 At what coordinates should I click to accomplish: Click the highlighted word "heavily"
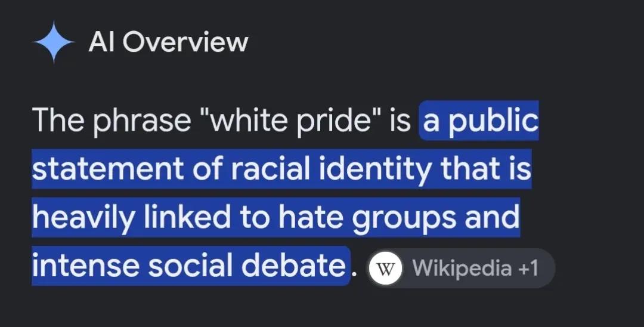(x=83, y=217)
